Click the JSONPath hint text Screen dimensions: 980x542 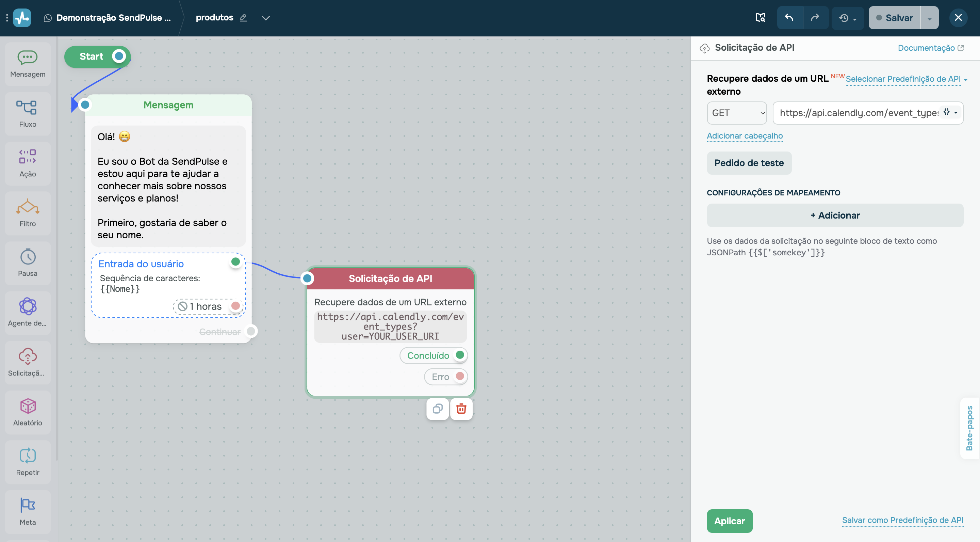pos(822,246)
